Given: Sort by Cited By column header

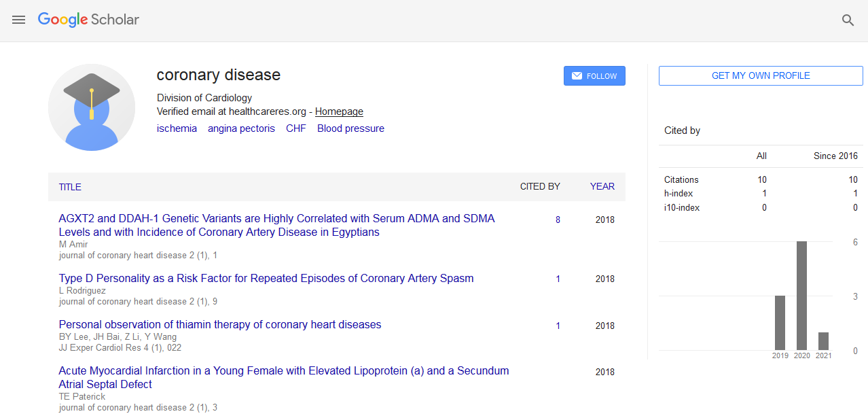Looking at the screenshot, I should click(539, 186).
